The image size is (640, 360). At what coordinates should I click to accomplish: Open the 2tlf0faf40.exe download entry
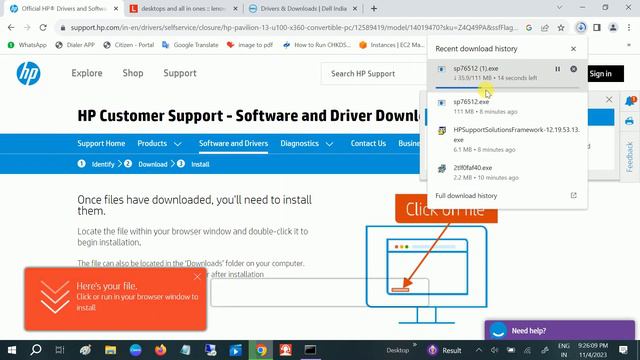click(x=506, y=172)
